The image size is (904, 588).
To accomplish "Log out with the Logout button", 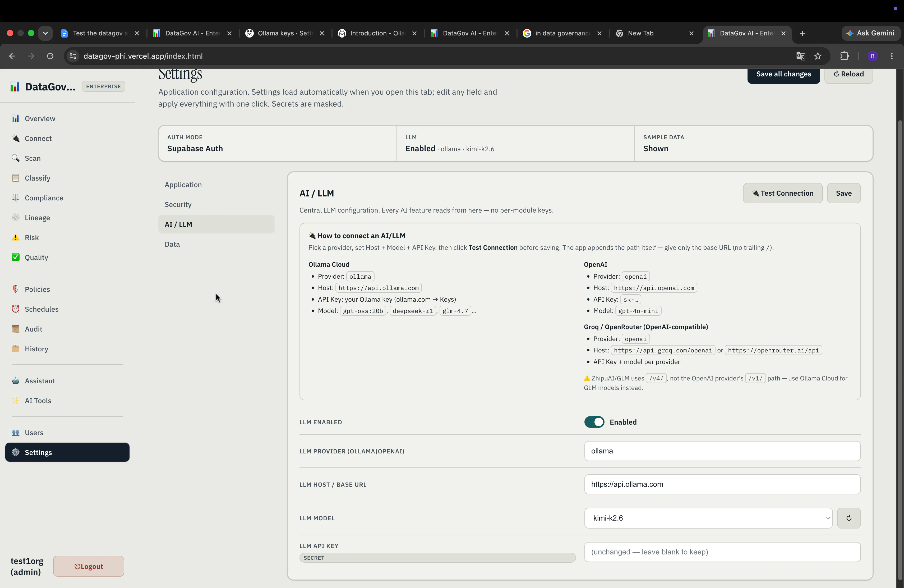I will [89, 566].
